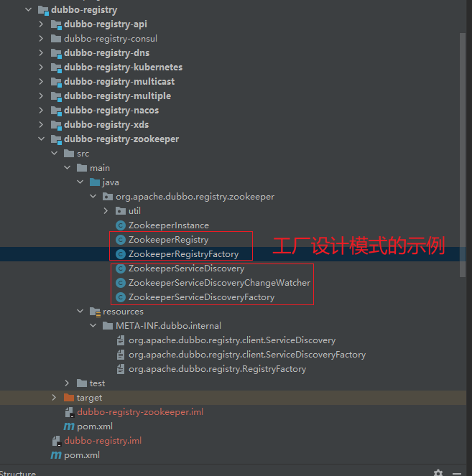The image size is (472, 476).
Task: Click the ZookeeperInstance class icon
Action: click(121, 225)
